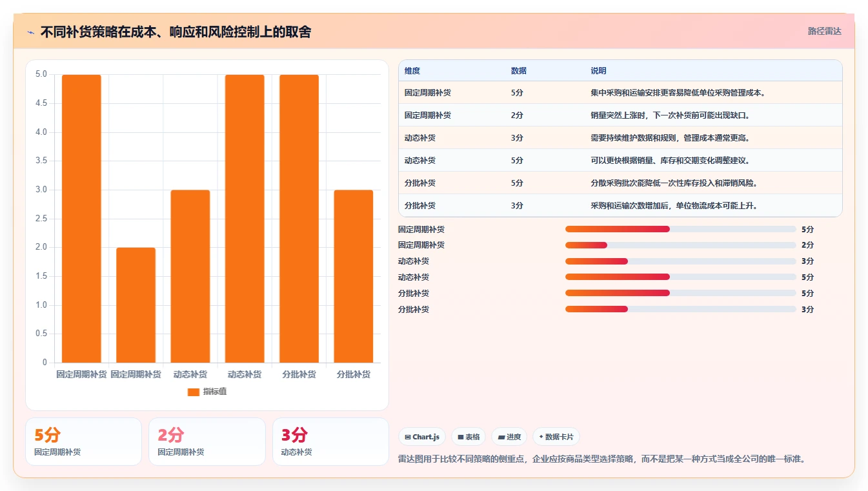Screen dimensions: 868x491
Task: Click the 固定周期补货 chart bar reaching 2.0
Action: coord(136,305)
